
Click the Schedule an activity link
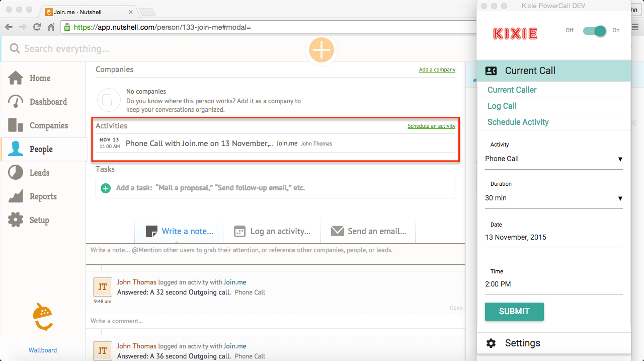[x=432, y=126]
